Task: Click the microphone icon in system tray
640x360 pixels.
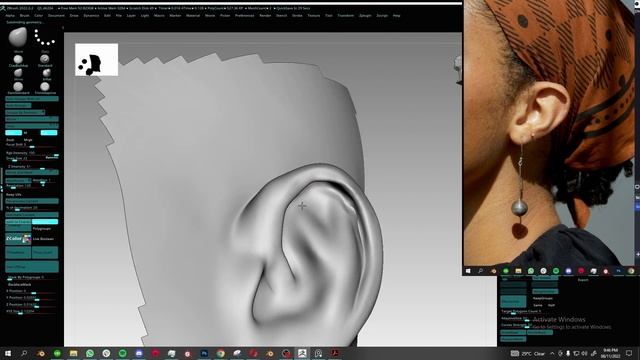Action: coord(568,353)
